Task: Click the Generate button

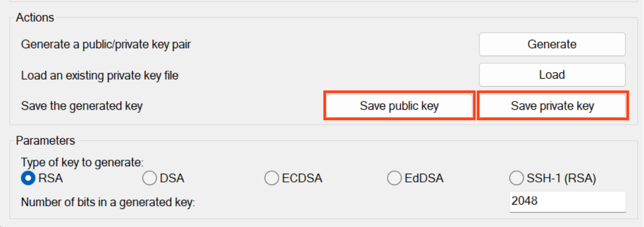Action: click(x=552, y=45)
